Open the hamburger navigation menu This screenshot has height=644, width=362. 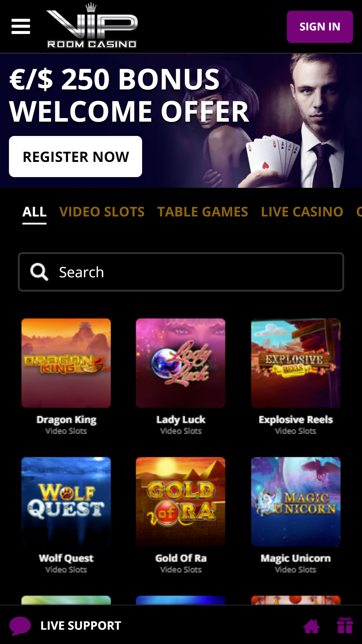pos(21,27)
